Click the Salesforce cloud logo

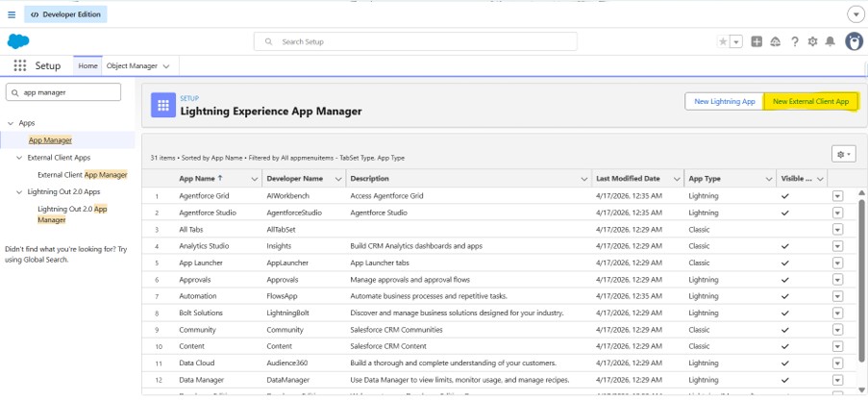click(x=18, y=41)
